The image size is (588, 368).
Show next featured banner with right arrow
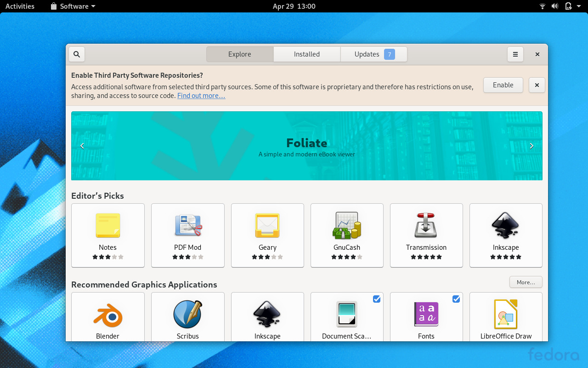click(531, 146)
